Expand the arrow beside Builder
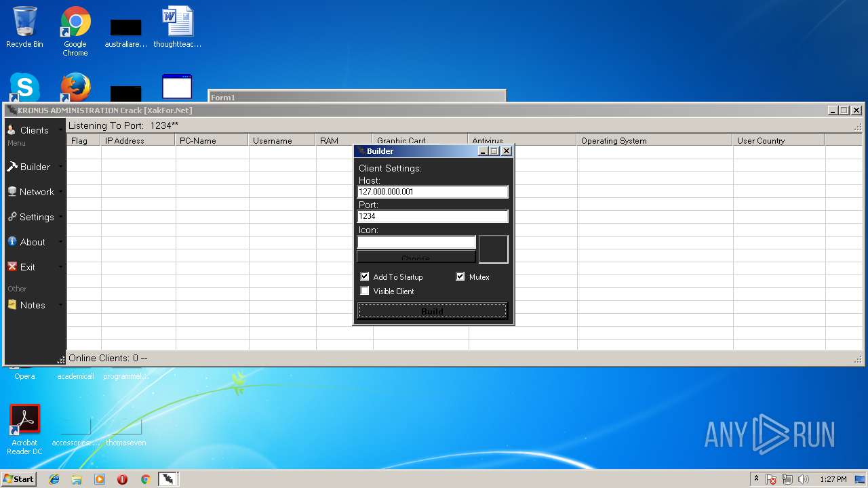The height and width of the screenshot is (488, 868). pyautogui.click(x=60, y=166)
